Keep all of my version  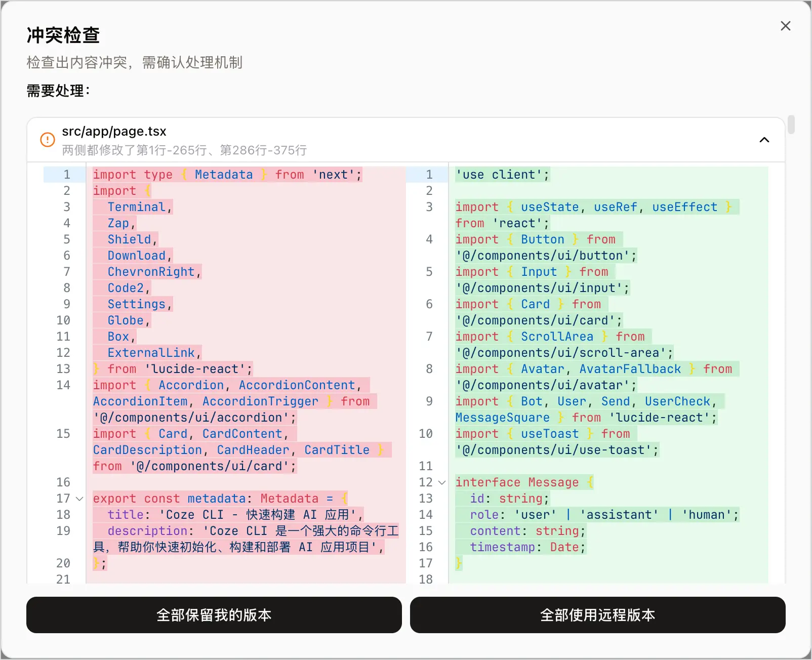(214, 615)
